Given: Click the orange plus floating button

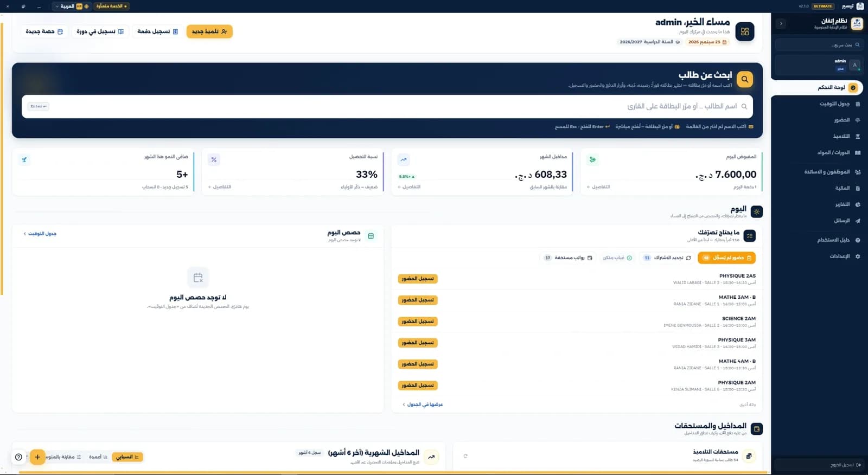Looking at the screenshot, I should (x=37, y=457).
